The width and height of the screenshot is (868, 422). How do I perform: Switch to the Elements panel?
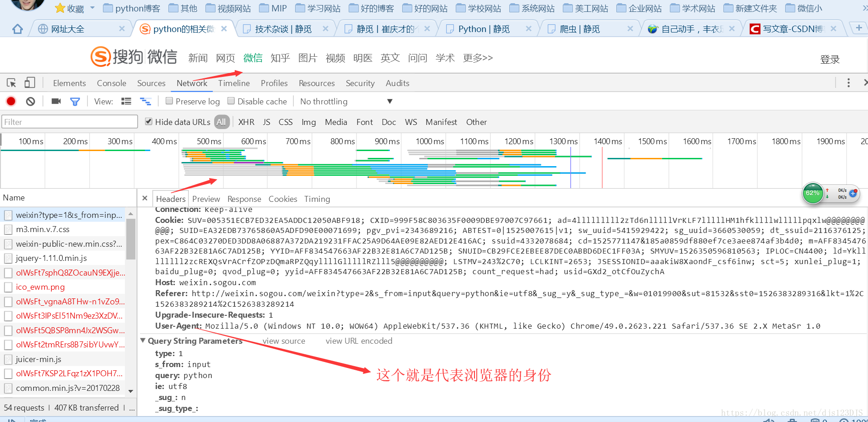(x=70, y=83)
